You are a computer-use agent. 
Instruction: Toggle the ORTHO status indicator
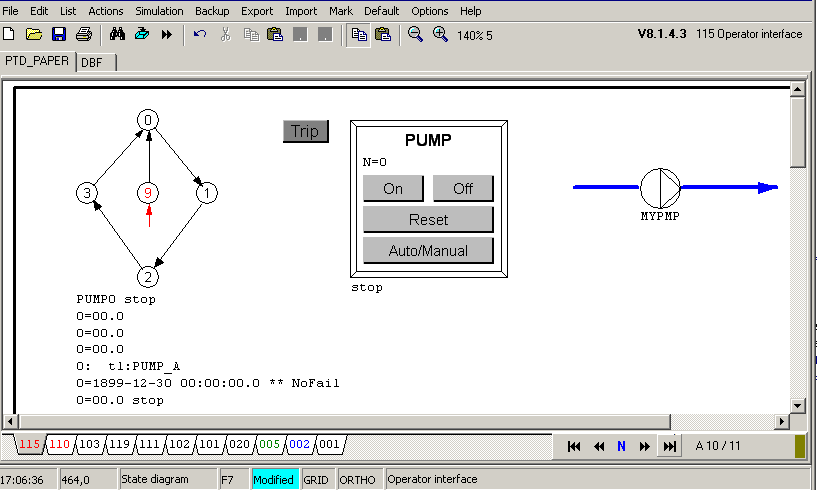coord(357,480)
